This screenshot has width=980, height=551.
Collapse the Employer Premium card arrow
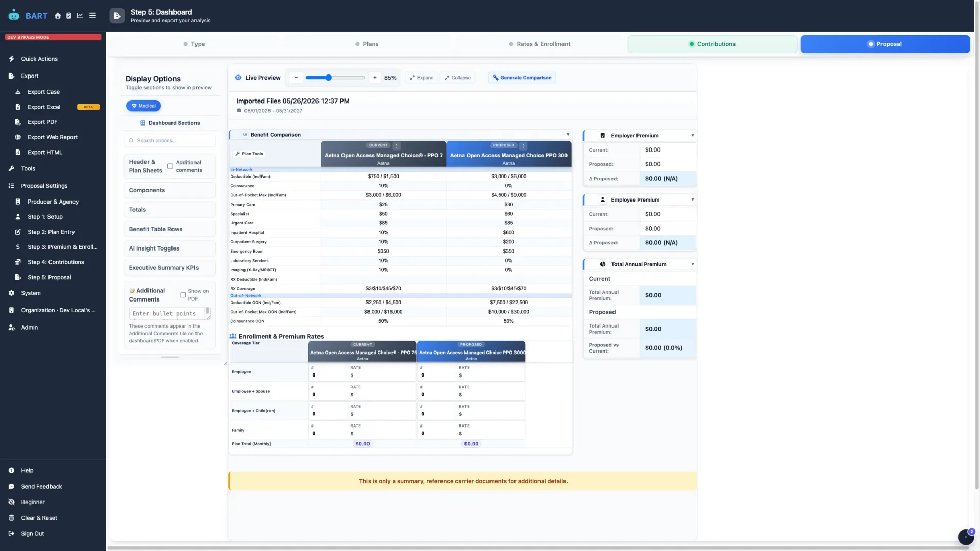(693, 136)
